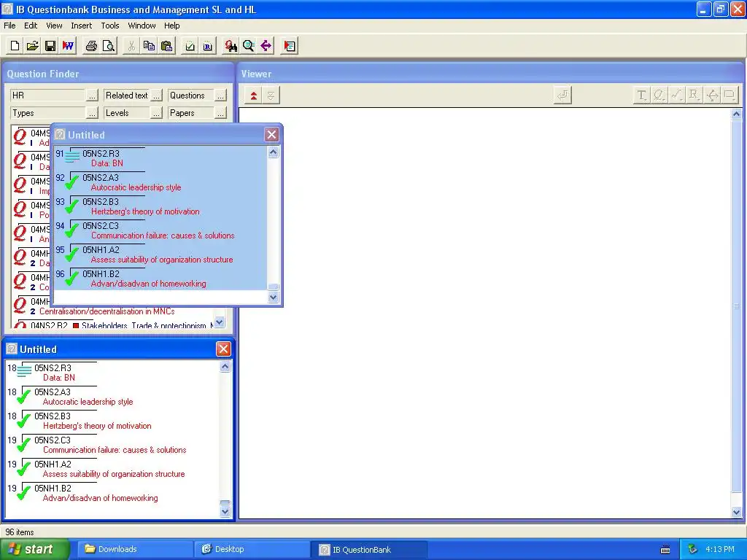Open the Related text filter ellipsis button

coord(156,96)
